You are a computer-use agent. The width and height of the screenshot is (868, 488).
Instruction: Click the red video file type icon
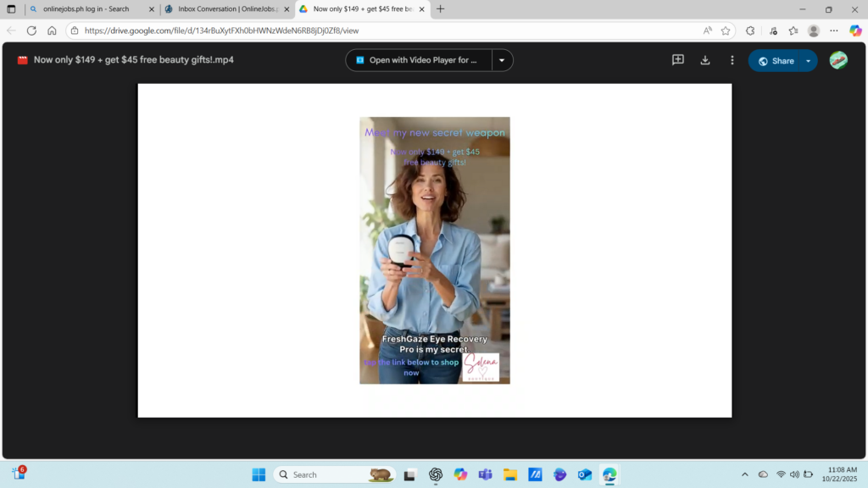coord(23,60)
